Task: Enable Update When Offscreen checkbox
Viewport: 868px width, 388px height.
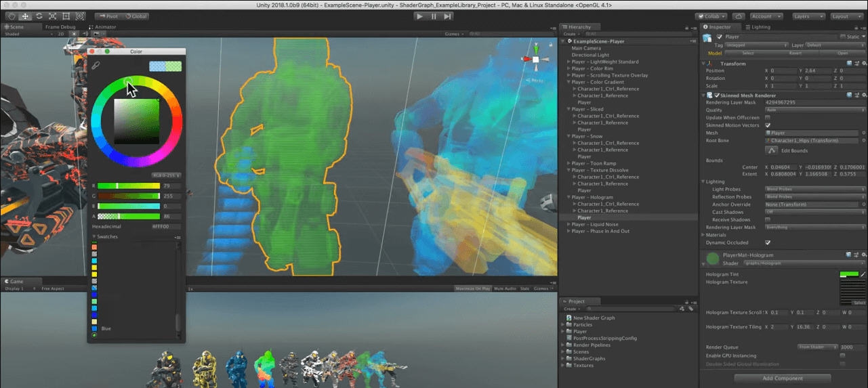Action: 768,118
